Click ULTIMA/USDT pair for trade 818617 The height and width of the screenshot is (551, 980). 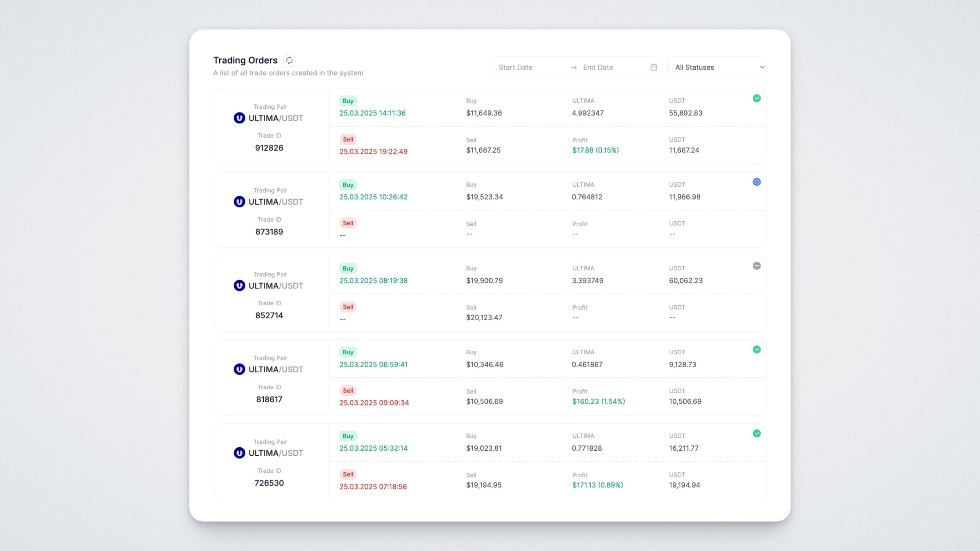point(276,369)
